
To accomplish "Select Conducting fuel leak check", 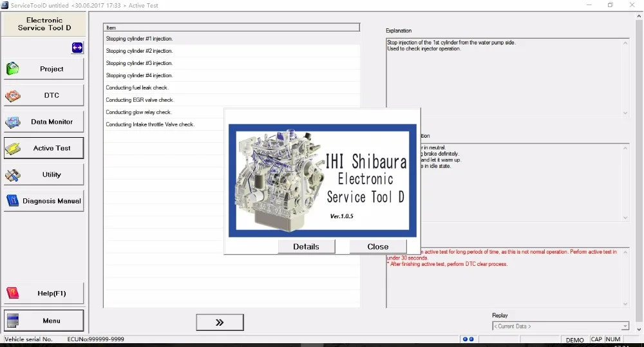I will point(232,88).
